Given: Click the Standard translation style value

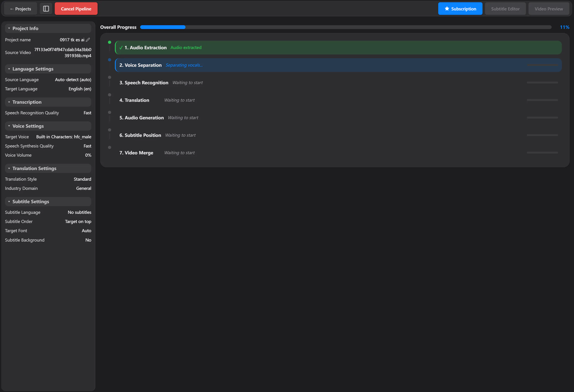Looking at the screenshot, I should [83, 179].
